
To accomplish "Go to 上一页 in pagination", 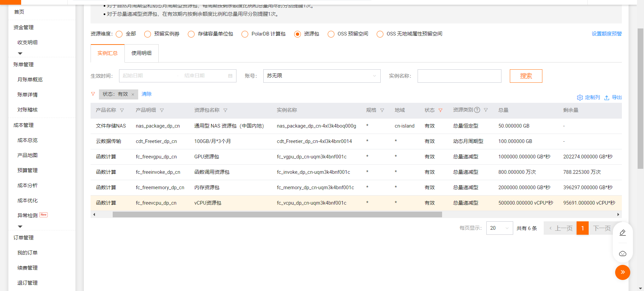I will coord(560,228).
